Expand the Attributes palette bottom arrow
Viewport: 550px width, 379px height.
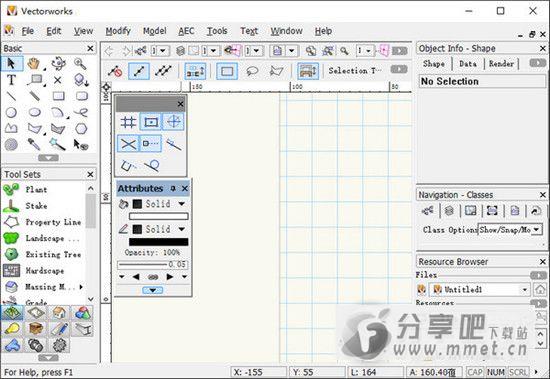(x=153, y=290)
